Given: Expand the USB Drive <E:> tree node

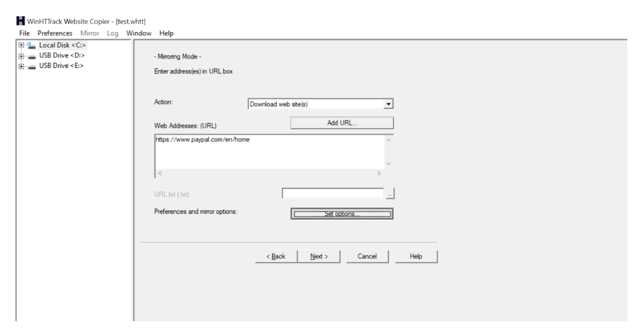Looking at the screenshot, I should tap(21, 65).
